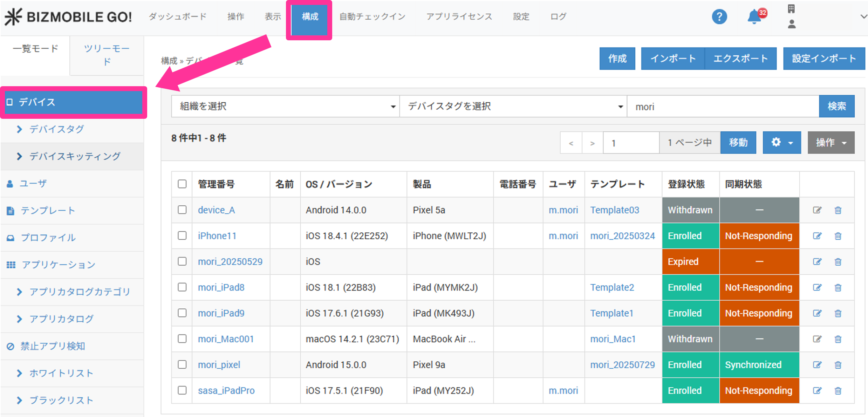Open the デバイスタグを選択 dropdown
This screenshot has height=417, width=868.
click(513, 106)
